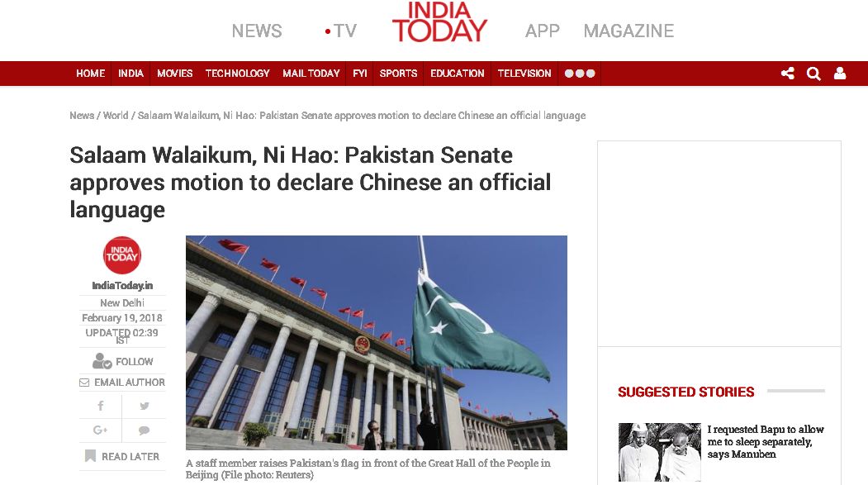Open the user account profile icon
Screen dimensions: 868x485
(840, 73)
